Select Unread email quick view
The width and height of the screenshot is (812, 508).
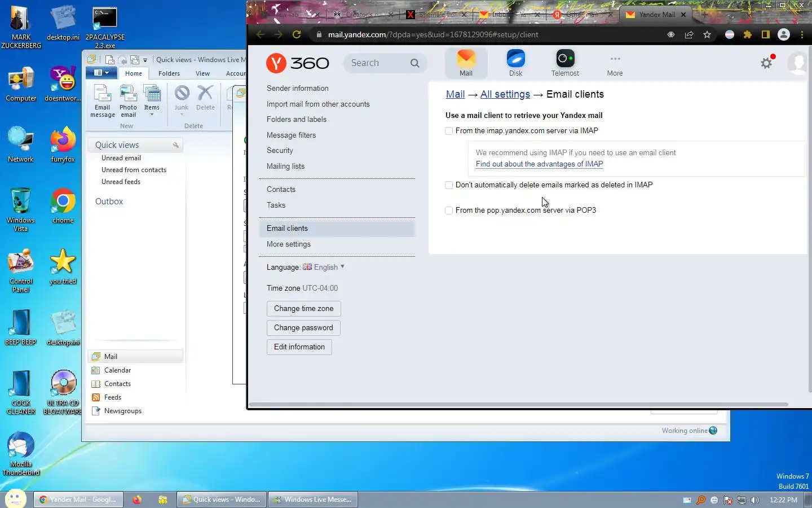[121, 158]
